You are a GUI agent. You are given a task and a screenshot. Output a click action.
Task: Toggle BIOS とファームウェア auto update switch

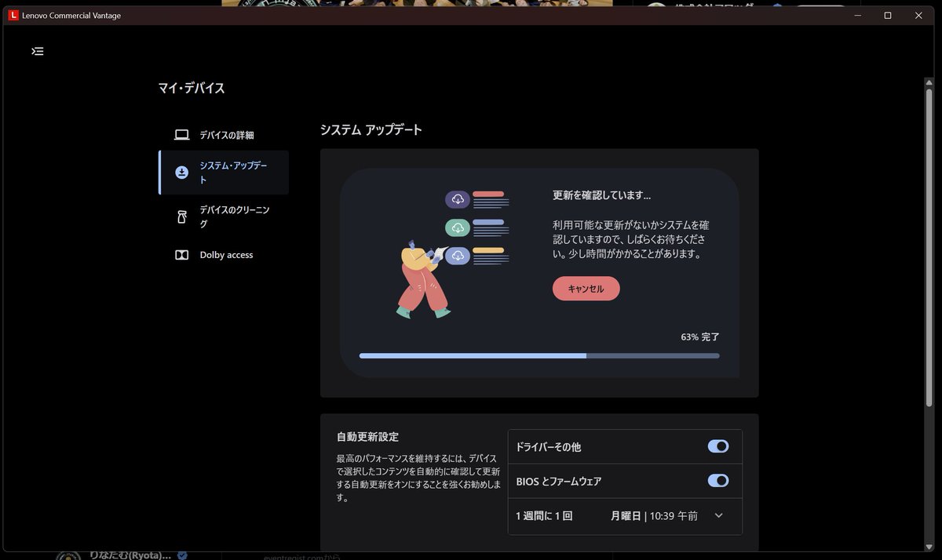coord(718,481)
